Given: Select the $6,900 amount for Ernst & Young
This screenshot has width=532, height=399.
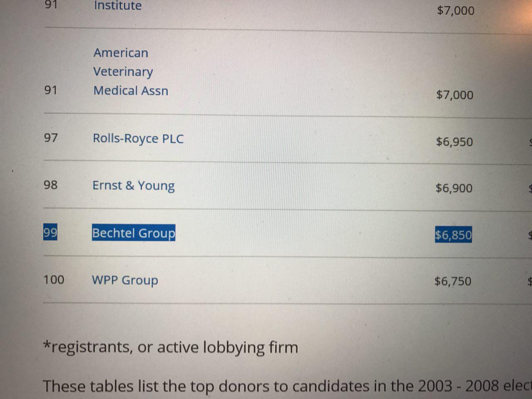Looking at the screenshot, I should pos(454,188).
